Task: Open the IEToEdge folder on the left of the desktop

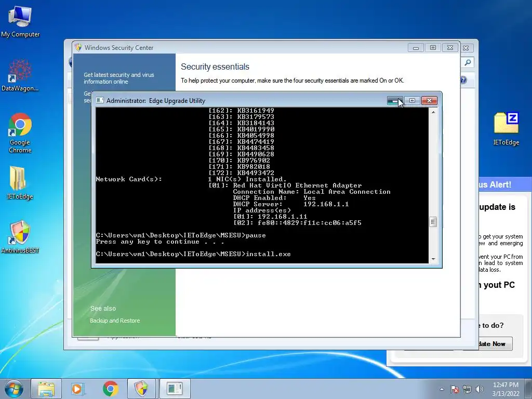Action: [x=20, y=182]
